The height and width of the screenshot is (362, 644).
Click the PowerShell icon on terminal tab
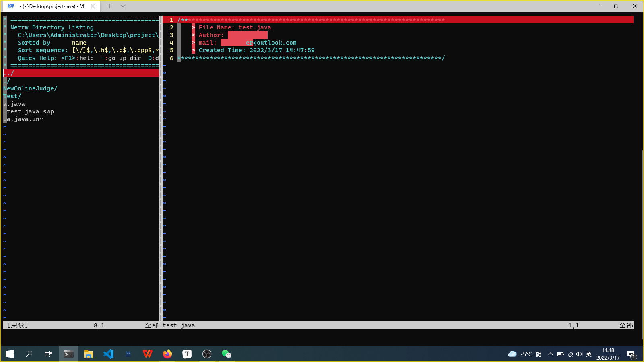[11, 6]
